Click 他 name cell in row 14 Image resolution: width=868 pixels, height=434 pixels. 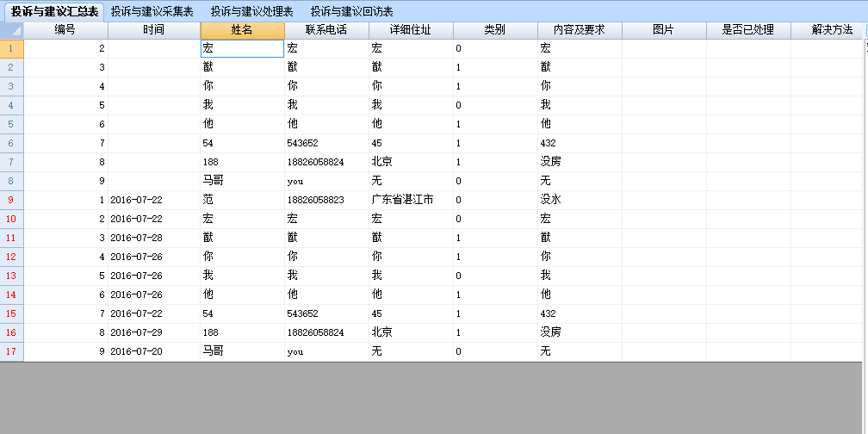click(x=243, y=294)
